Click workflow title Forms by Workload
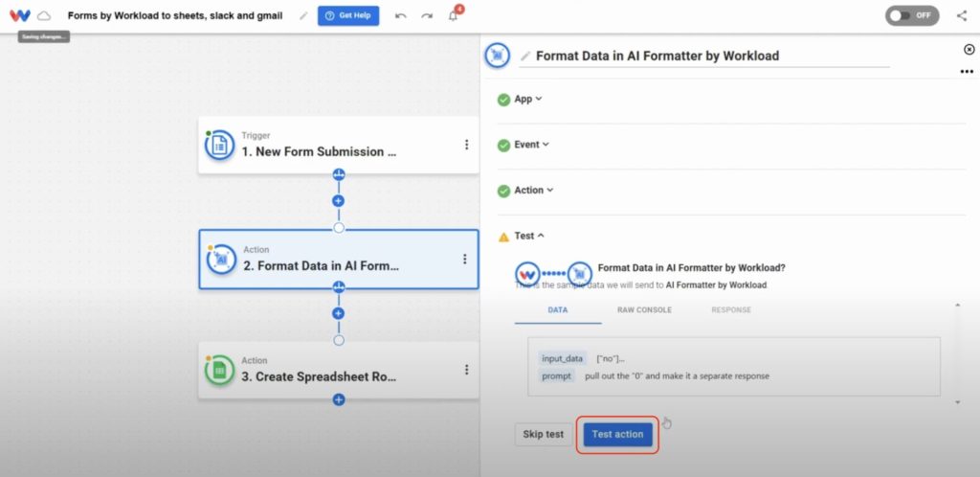 175,15
